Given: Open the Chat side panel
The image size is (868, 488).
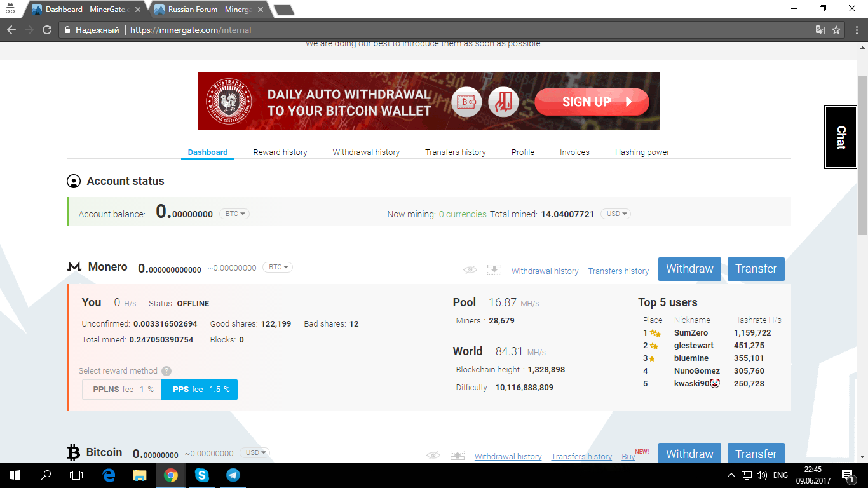Looking at the screenshot, I should (x=841, y=137).
